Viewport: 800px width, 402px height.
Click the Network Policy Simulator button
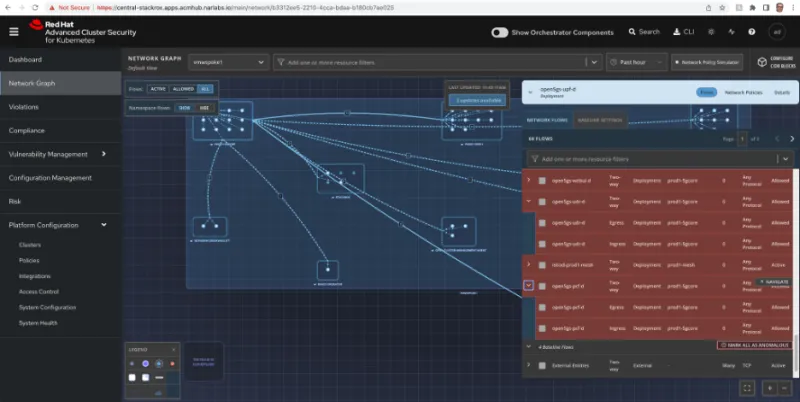click(x=705, y=62)
